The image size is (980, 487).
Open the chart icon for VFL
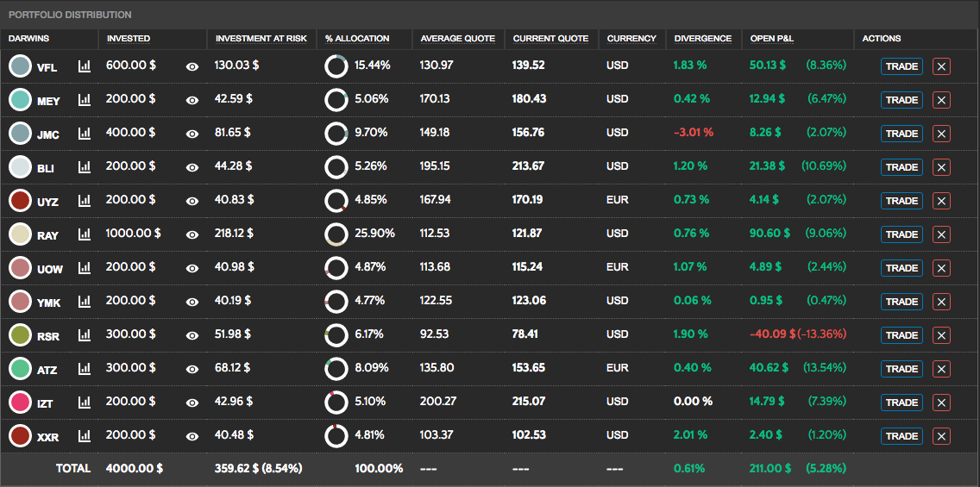click(x=85, y=66)
